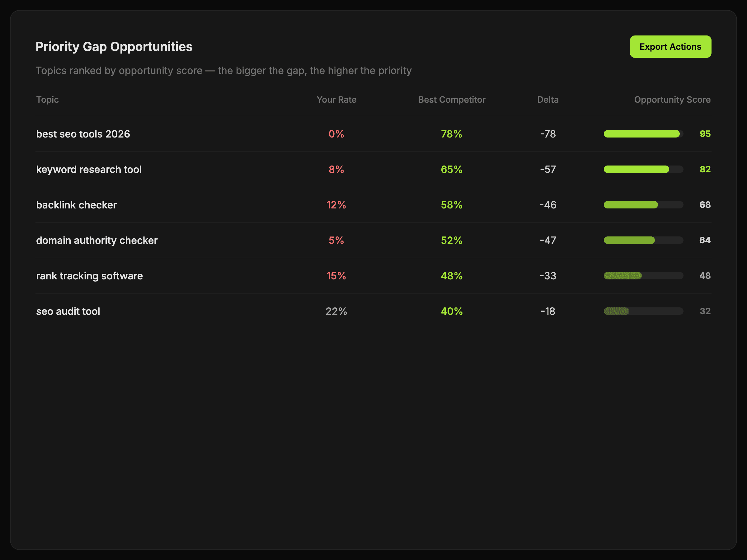This screenshot has width=747, height=560.
Task: Click the Best Competitor column header
Action: [x=452, y=100]
